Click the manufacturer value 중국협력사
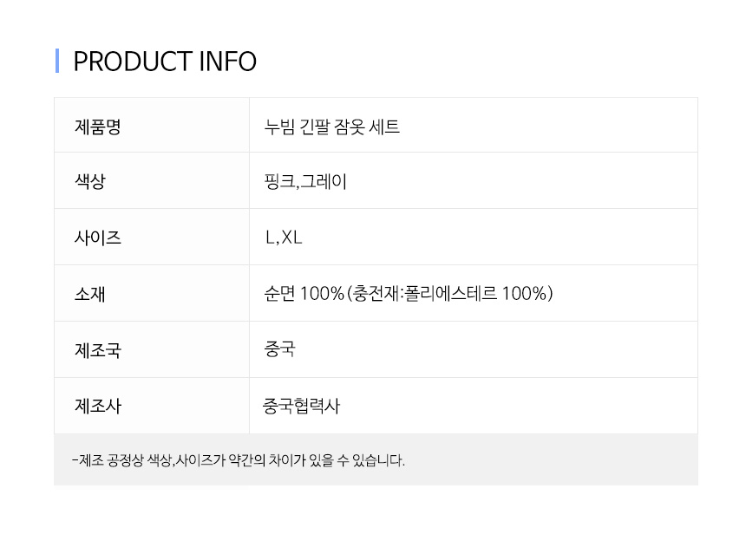Viewport: 746px width, 560px height. (x=301, y=406)
